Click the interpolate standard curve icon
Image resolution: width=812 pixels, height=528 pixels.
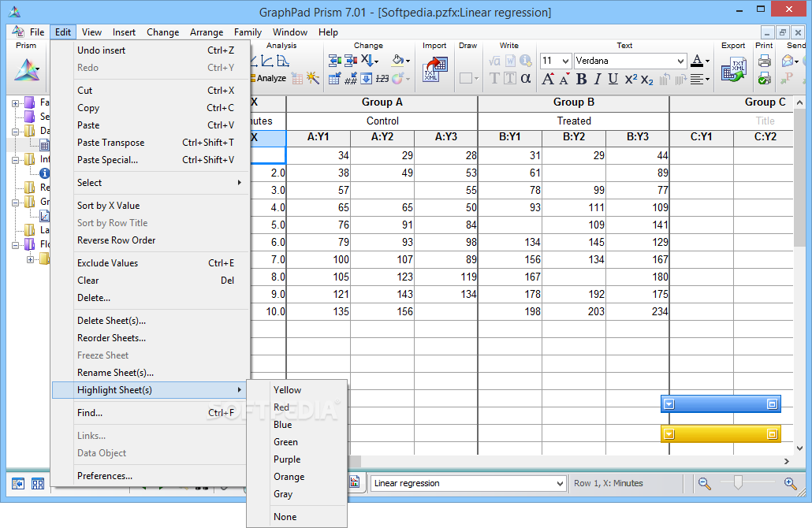pos(283,61)
